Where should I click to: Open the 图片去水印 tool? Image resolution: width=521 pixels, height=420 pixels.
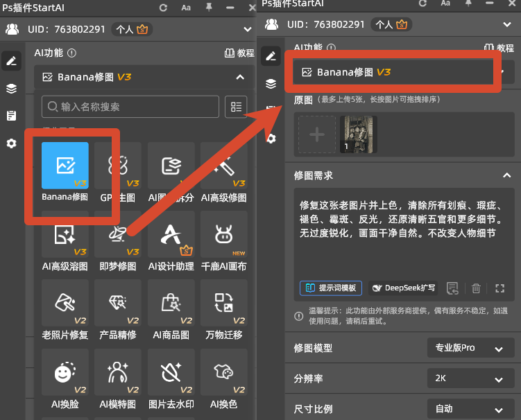[x=171, y=372]
